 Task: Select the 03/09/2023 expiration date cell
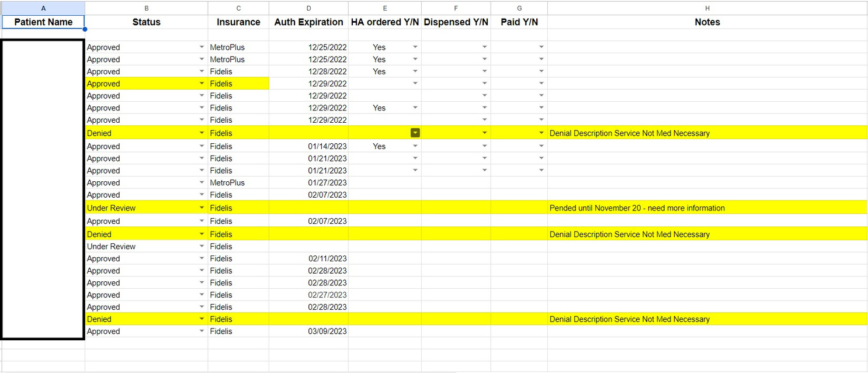308,331
